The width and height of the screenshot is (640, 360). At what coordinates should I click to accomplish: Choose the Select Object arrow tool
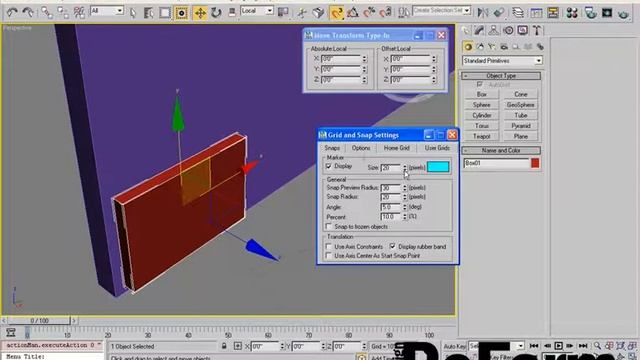(133, 13)
